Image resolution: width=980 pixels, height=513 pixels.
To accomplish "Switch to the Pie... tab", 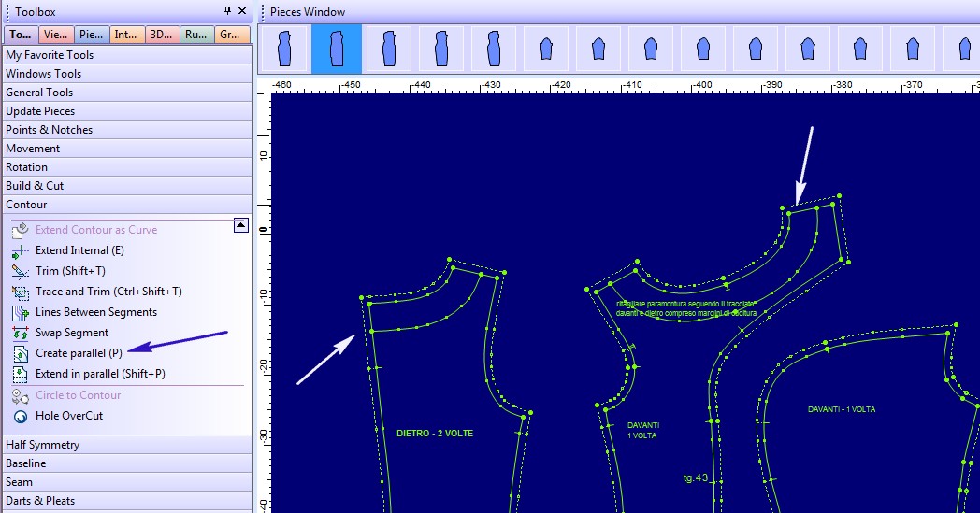I will click(92, 35).
